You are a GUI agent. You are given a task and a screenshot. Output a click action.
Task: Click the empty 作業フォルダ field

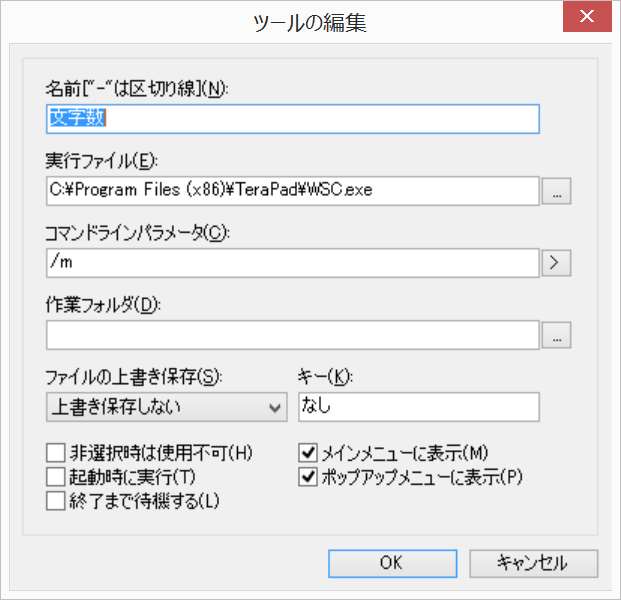(293, 335)
